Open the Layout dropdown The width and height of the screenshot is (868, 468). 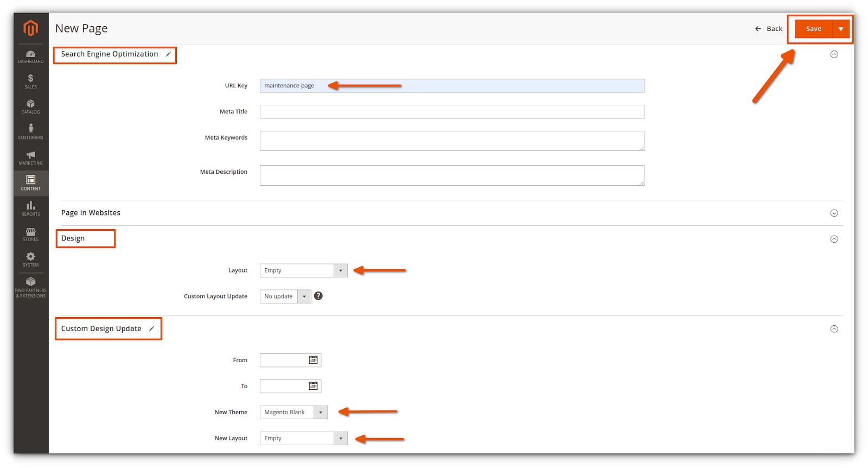coord(304,270)
